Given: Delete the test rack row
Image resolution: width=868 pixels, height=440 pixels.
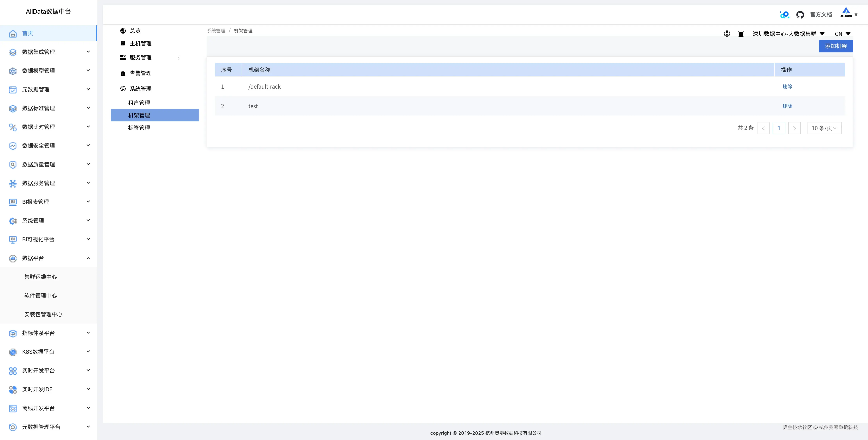Looking at the screenshot, I should click(788, 106).
